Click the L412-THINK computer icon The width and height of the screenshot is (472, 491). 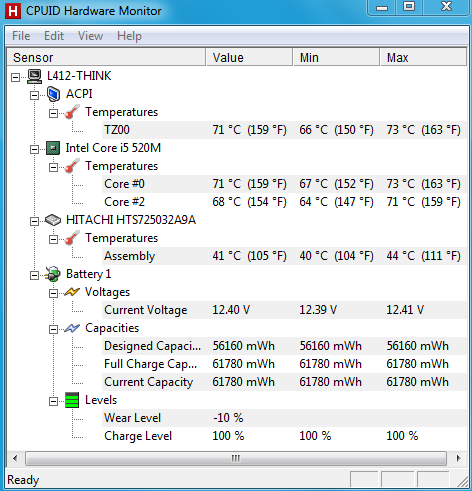[34, 76]
